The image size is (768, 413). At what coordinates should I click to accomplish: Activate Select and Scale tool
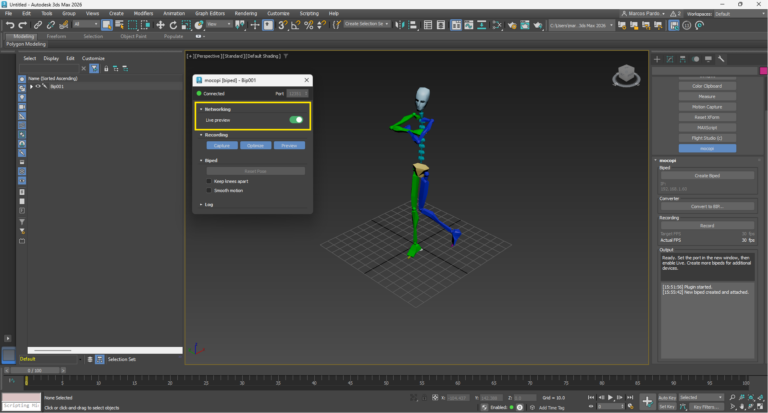point(186,24)
